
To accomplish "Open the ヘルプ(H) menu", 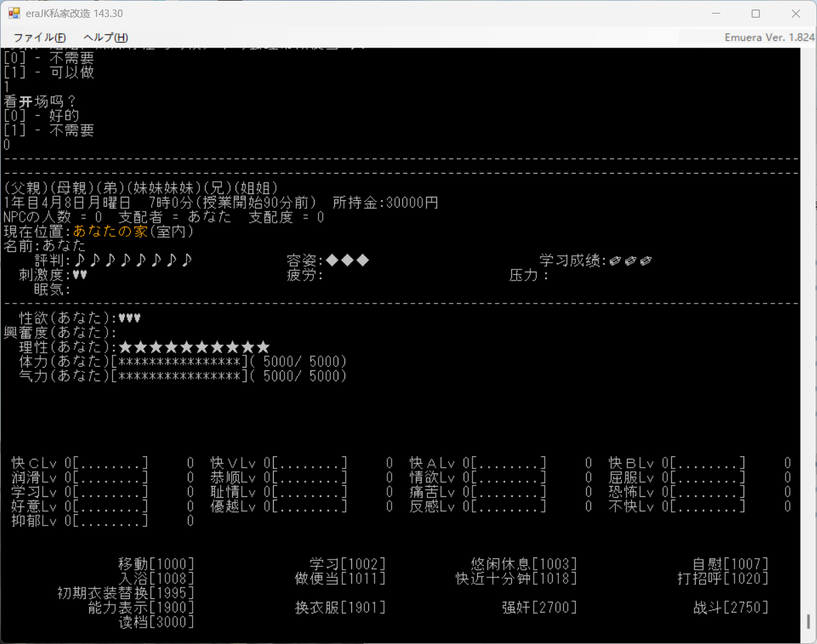I will [106, 37].
